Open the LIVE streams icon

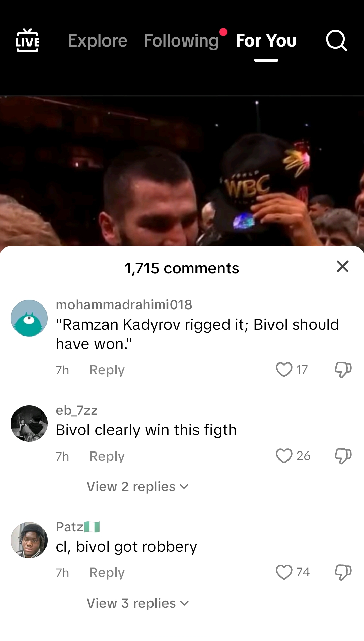coord(28,40)
